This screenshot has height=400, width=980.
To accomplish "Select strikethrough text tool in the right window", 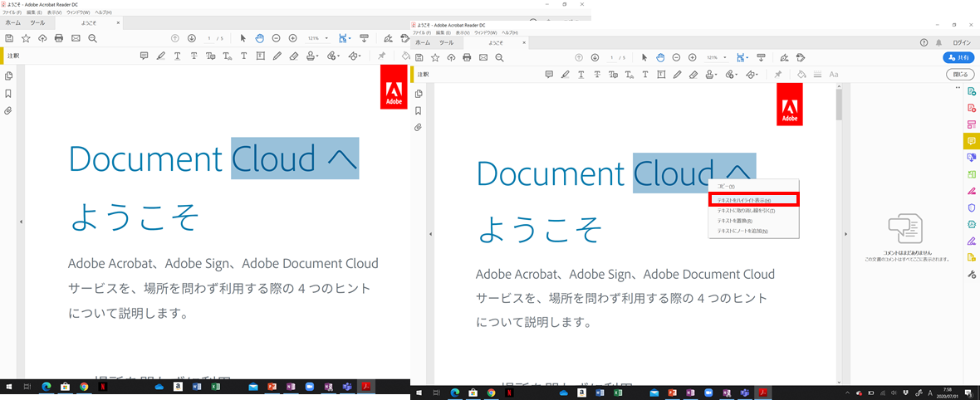I will coord(597,75).
